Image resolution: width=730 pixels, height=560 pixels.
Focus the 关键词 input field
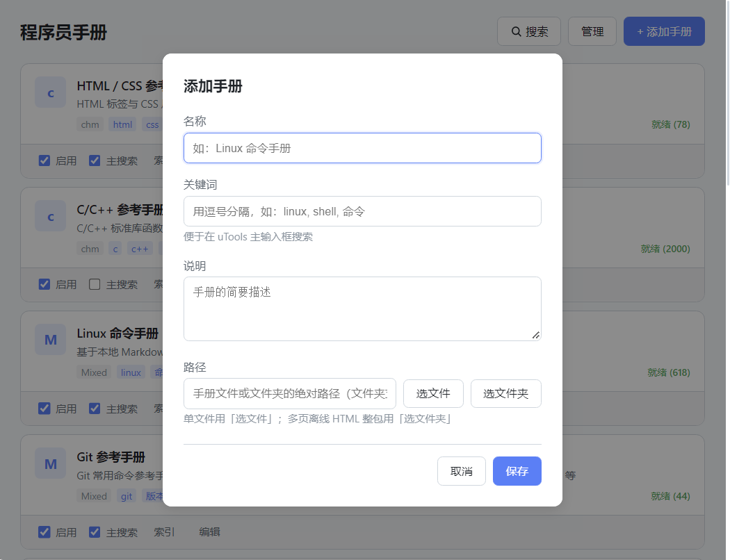click(x=362, y=211)
